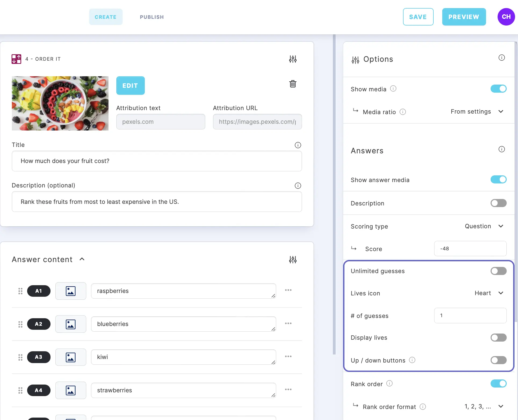Open more options for kiwi answer
Image resolution: width=518 pixels, height=420 pixels.
pyautogui.click(x=288, y=356)
